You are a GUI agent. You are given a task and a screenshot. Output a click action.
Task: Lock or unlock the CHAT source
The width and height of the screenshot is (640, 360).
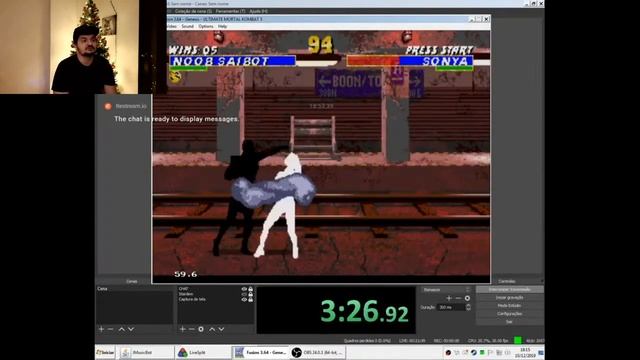[251, 289]
